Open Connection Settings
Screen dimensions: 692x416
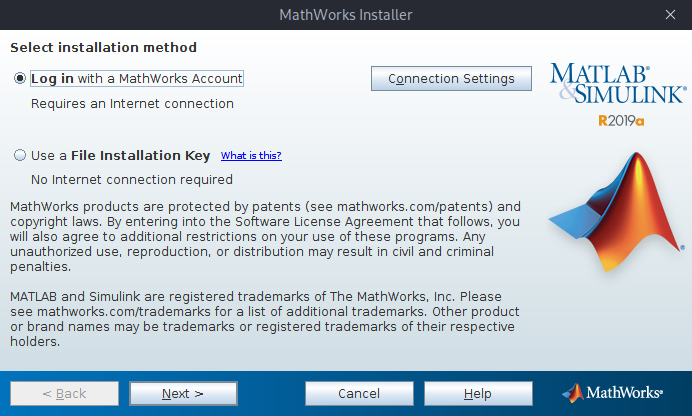(451, 79)
